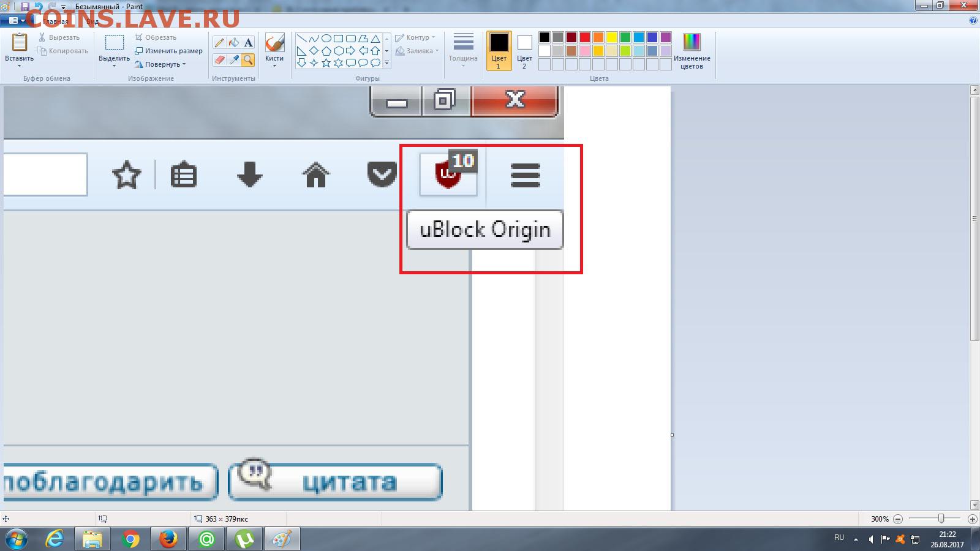The image size is (980, 551).
Task: Click the Обрезать crop button
Action: pyautogui.click(x=156, y=37)
